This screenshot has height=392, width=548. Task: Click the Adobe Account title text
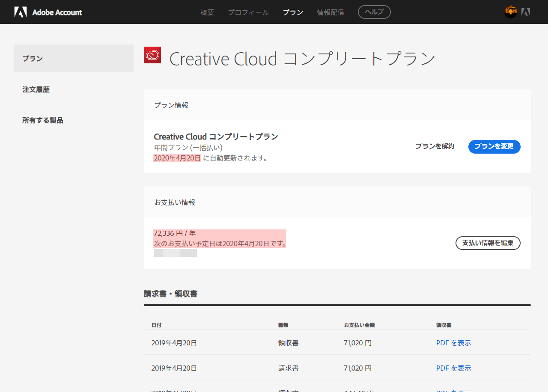(x=57, y=12)
